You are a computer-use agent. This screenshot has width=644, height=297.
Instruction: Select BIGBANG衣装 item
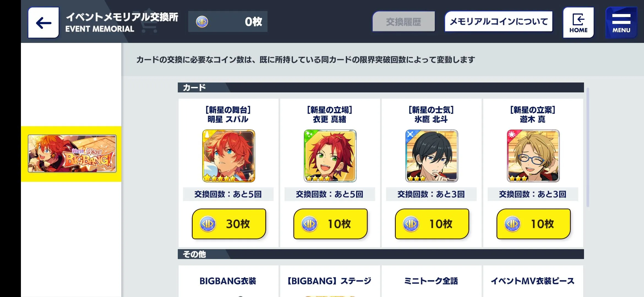tap(228, 281)
